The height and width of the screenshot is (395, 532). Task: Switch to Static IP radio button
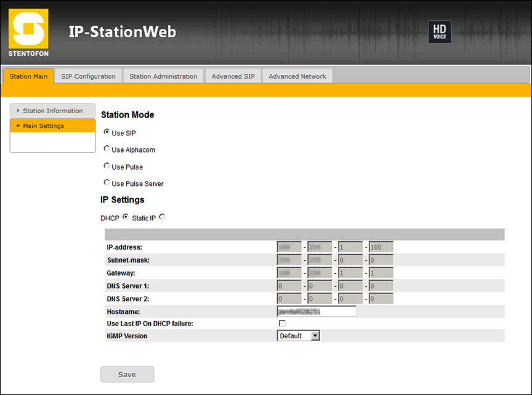162,217
